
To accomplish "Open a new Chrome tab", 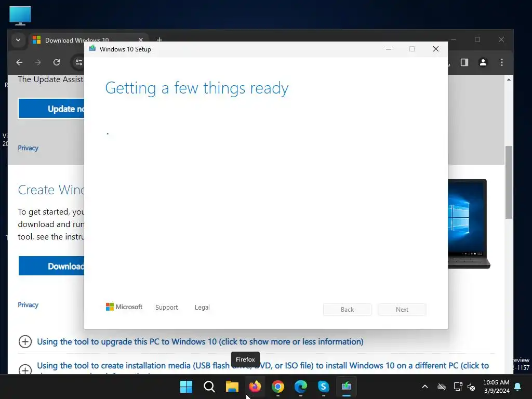I will point(159,39).
